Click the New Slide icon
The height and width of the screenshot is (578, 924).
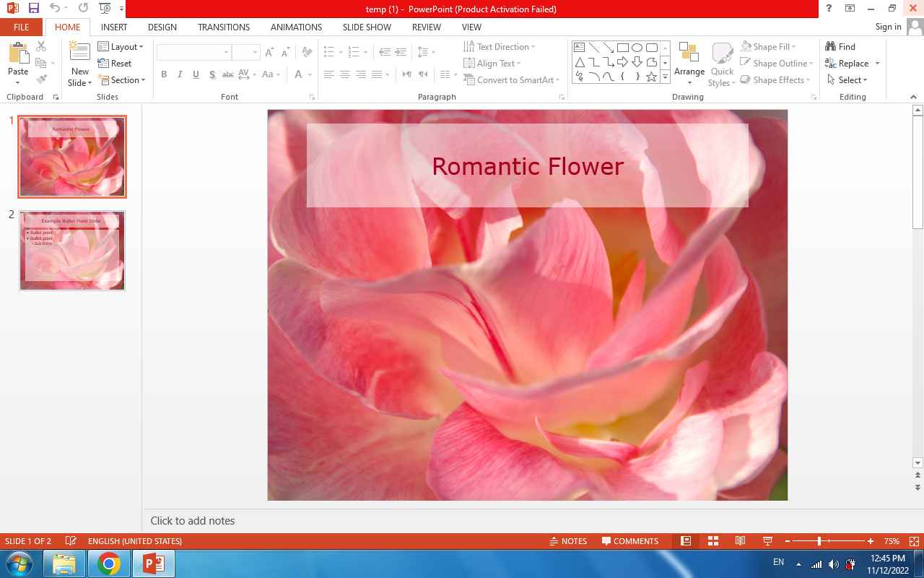coord(79,52)
